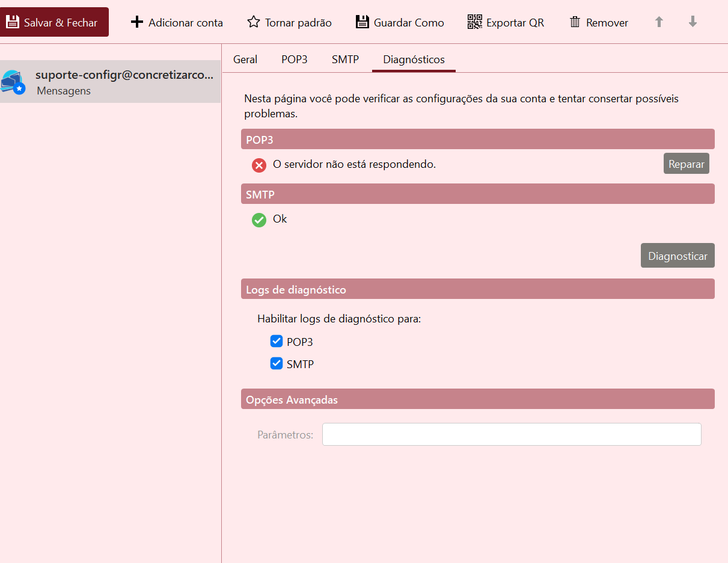728x563 pixels.
Task: Select the suporte-configr account in the sidebar
Action: 111,81
